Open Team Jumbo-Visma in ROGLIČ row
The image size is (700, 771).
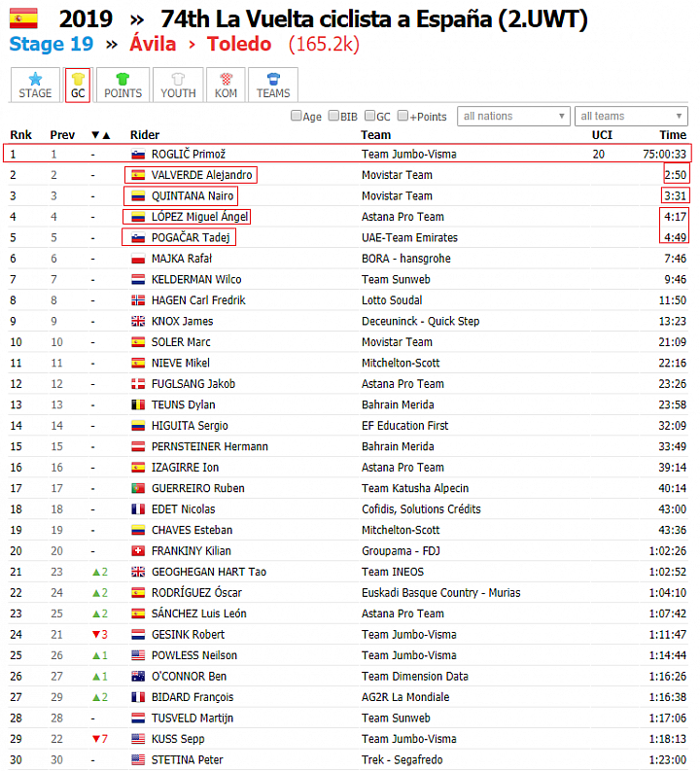[x=409, y=154]
